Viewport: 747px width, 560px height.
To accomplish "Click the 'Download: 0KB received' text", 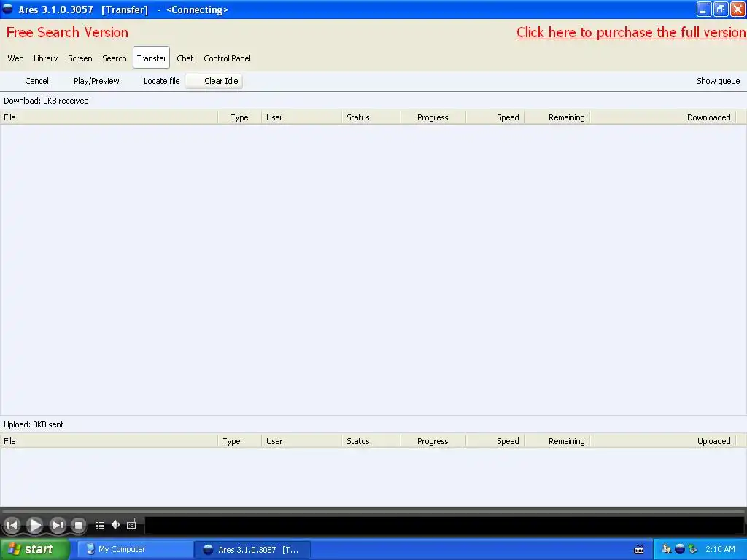I will pyautogui.click(x=46, y=101).
